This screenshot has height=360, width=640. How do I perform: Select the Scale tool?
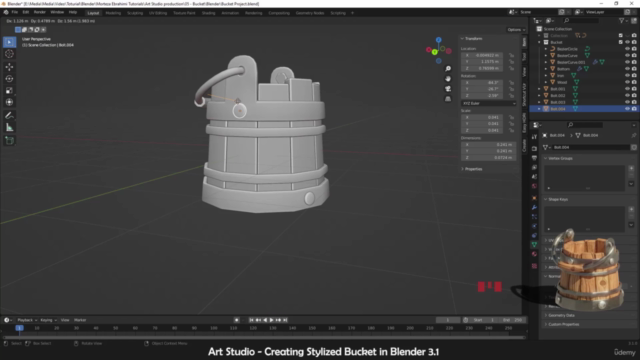(9, 91)
